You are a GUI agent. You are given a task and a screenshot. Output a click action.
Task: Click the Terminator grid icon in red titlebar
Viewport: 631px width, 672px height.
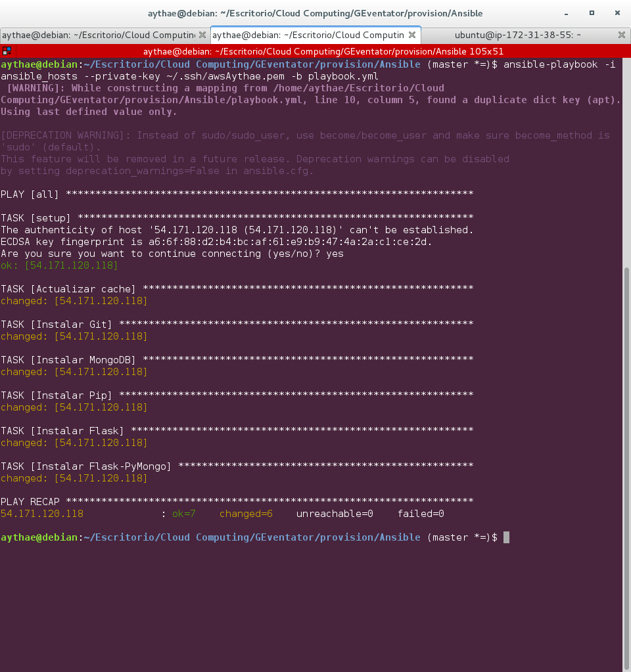pos(7,51)
